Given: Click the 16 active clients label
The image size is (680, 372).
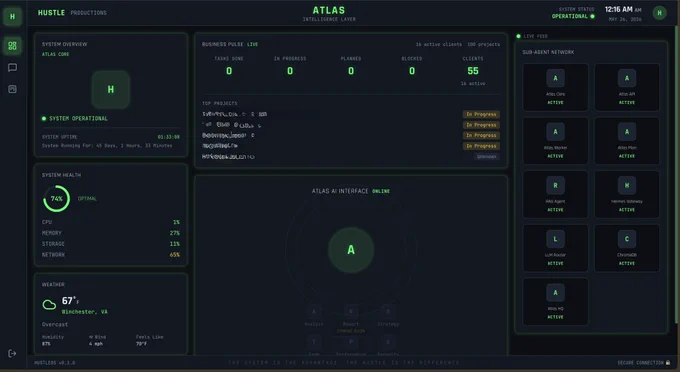Looking at the screenshot, I should [x=438, y=44].
